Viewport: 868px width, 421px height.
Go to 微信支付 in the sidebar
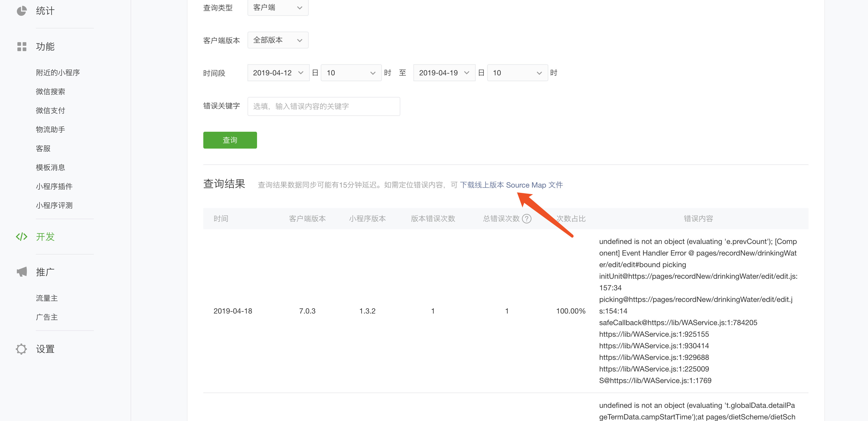click(51, 110)
